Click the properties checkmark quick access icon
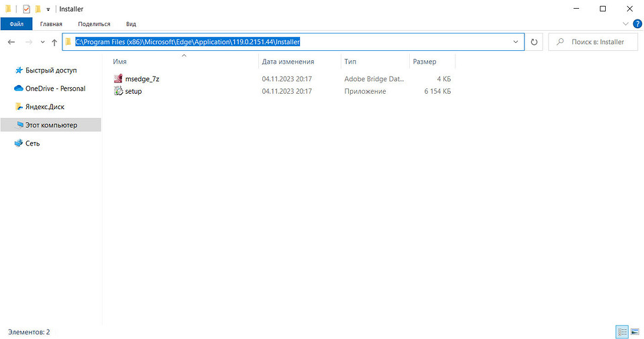 (26, 9)
